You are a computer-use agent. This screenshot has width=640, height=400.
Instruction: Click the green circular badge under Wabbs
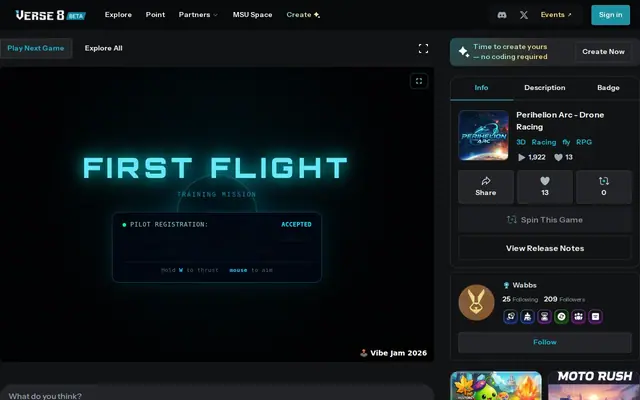561,316
